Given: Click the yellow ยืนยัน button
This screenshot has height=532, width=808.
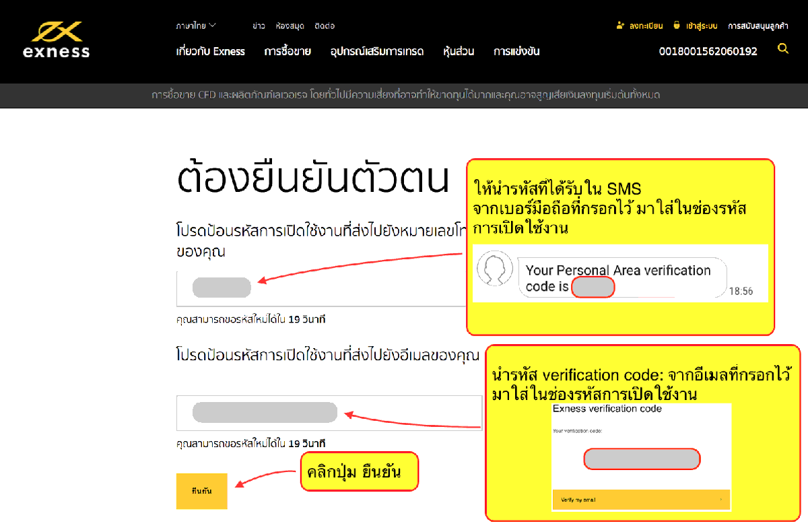Looking at the screenshot, I should pos(202,491).
